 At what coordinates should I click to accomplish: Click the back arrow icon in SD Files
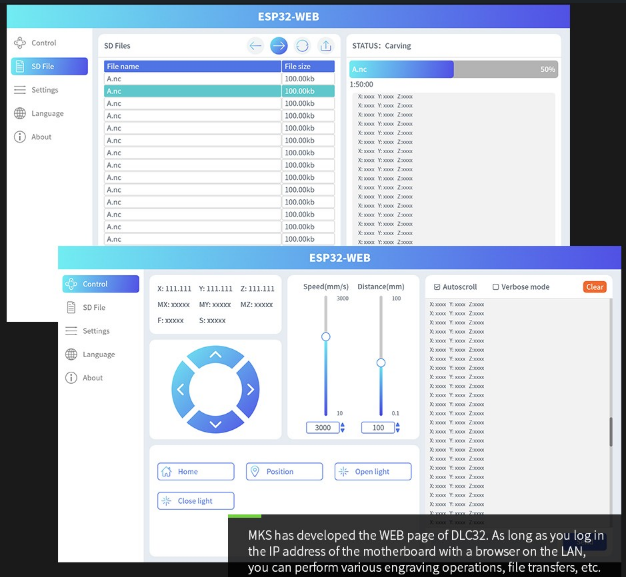(256, 45)
